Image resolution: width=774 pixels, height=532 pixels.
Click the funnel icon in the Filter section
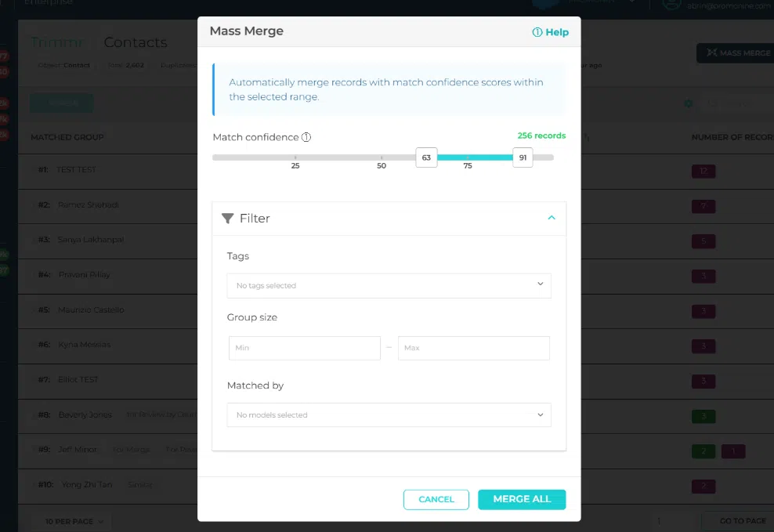click(228, 218)
